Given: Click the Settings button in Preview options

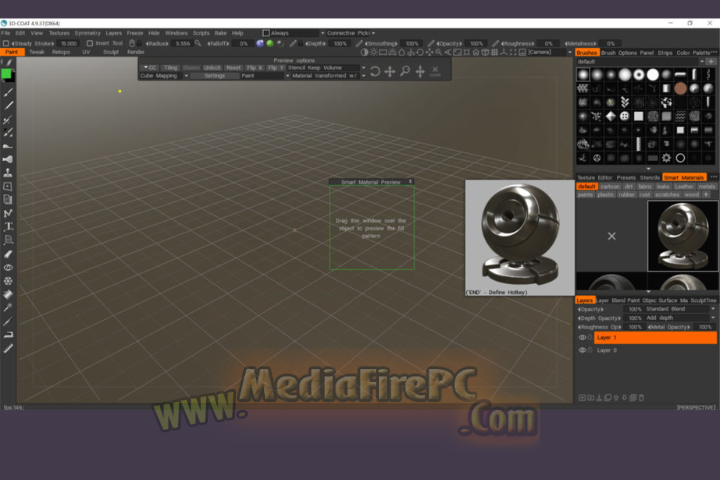Looking at the screenshot, I should [x=214, y=76].
